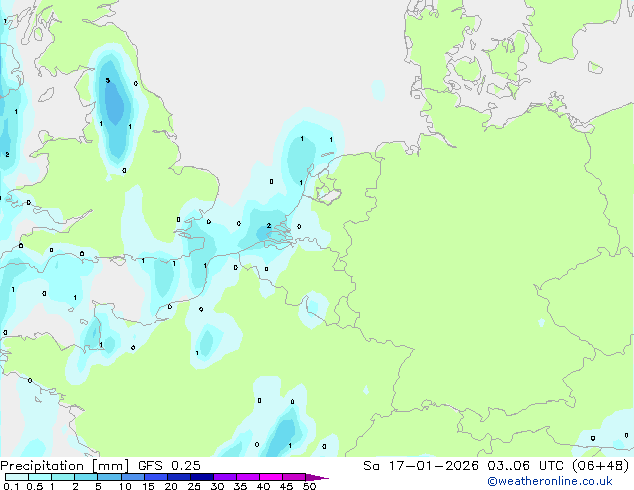
Task: Select the 15–20 mm blue legend swatch
Action: [156, 477]
